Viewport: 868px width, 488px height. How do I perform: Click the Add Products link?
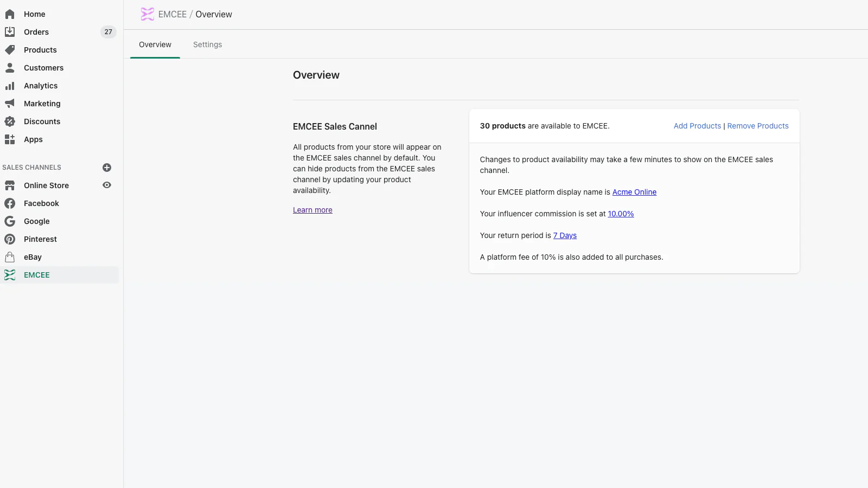point(697,126)
